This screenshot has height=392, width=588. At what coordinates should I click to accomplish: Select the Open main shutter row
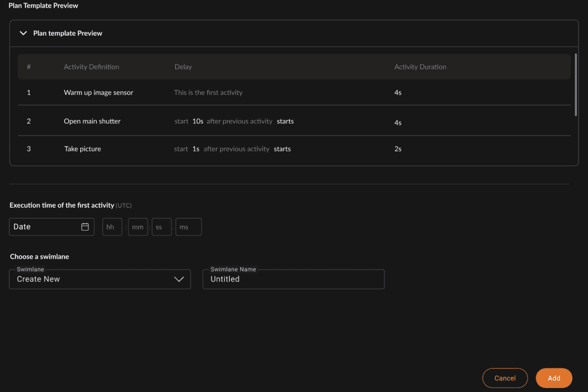click(x=294, y=121)
